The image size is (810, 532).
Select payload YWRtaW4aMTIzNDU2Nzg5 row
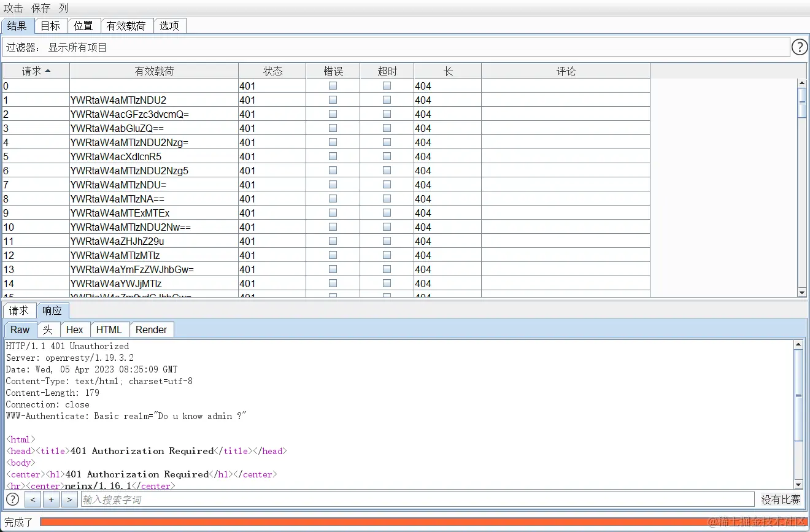(x=326, y=171)
